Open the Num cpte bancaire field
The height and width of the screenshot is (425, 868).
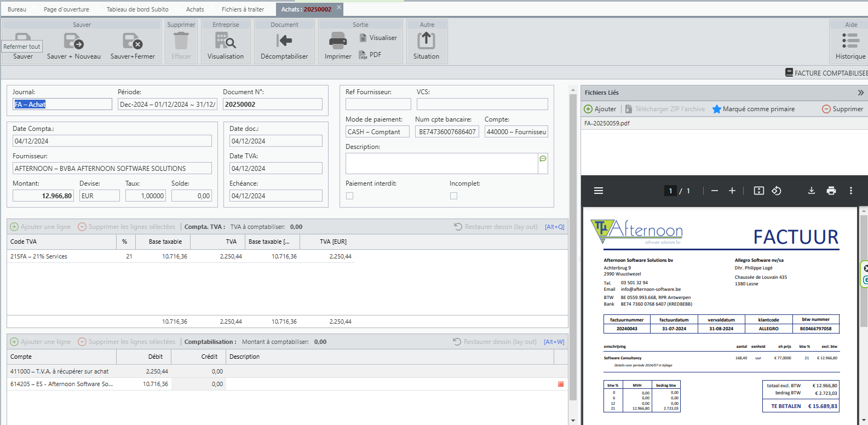447,131
